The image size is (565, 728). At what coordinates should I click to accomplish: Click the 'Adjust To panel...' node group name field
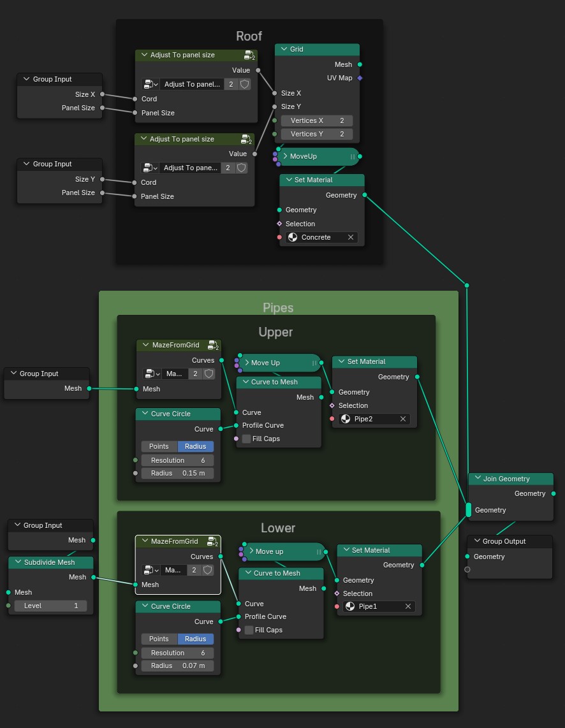[192, 84]
